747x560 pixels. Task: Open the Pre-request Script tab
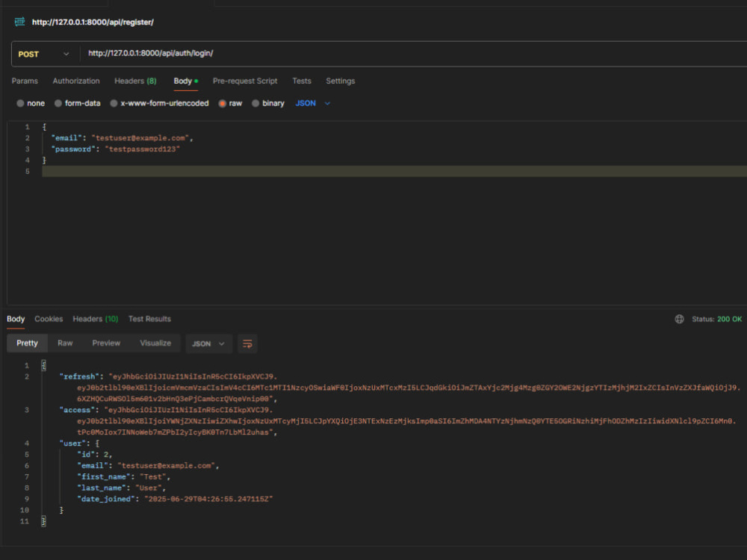tap(245, 81)
